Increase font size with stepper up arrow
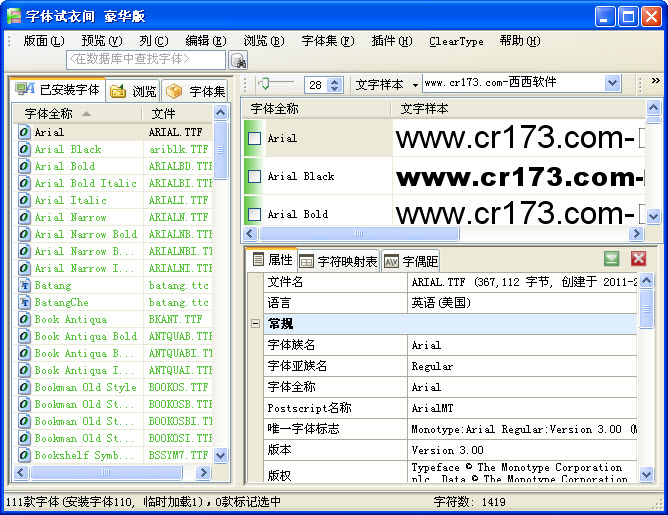668x515 pixels. 335,81
